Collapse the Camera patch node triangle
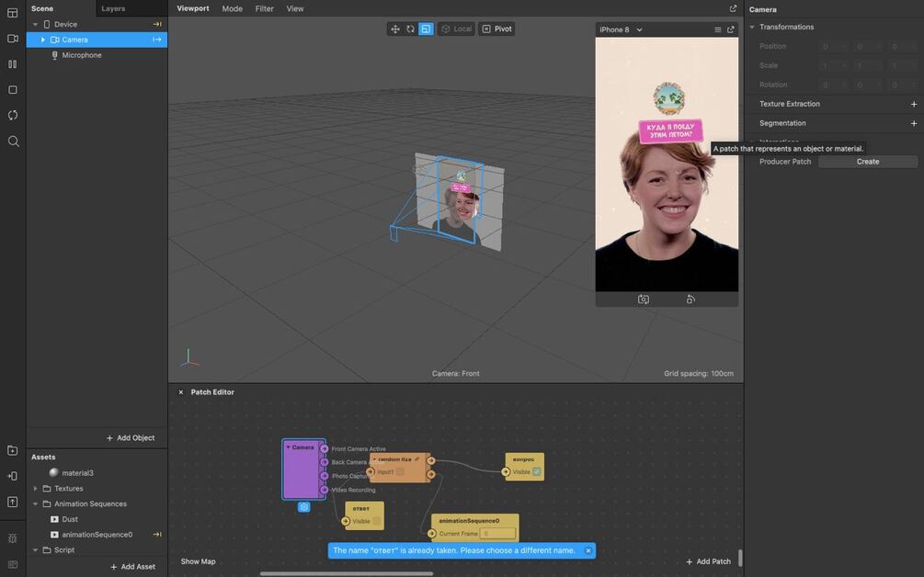Image resolution: width=924 pixels, height=577 pixels. point(288,447)
